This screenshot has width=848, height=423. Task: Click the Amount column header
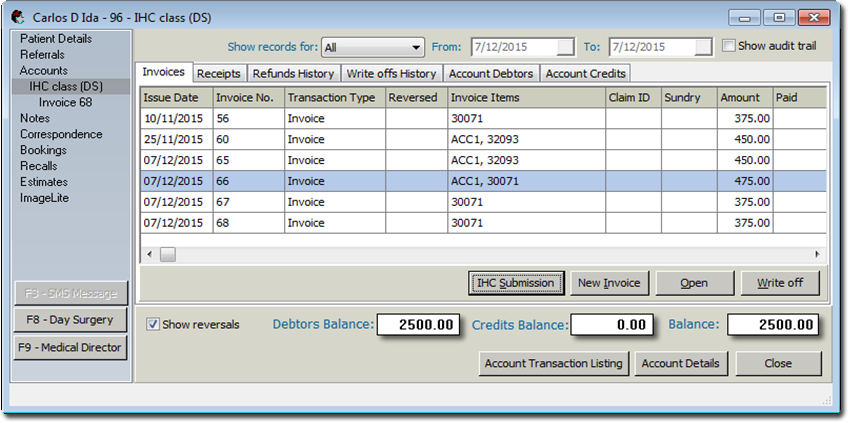(x=739, y=98)
